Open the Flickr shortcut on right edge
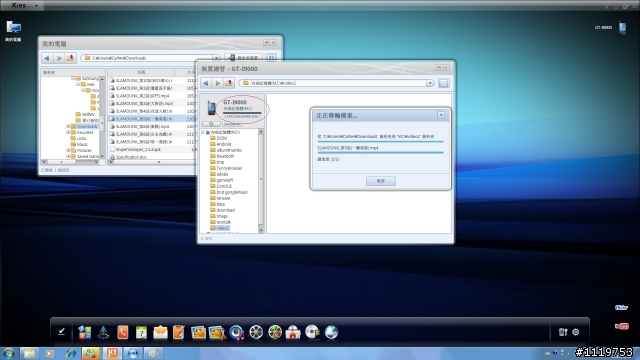Screen dimensions: 640x360 pos(621,307)
